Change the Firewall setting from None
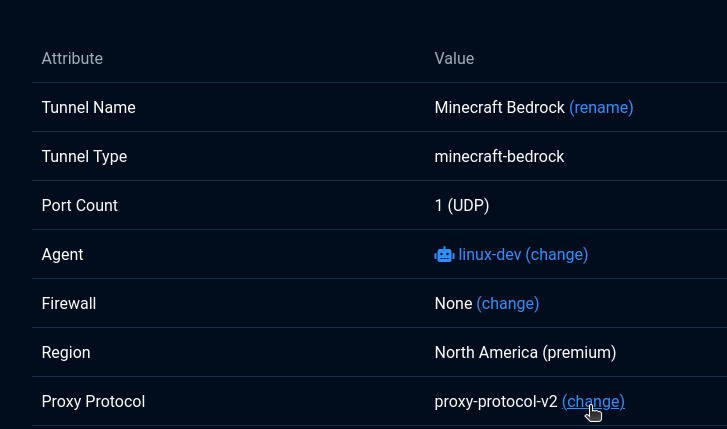This screenshot has height=429, width=727. click(x=508, y=304)
